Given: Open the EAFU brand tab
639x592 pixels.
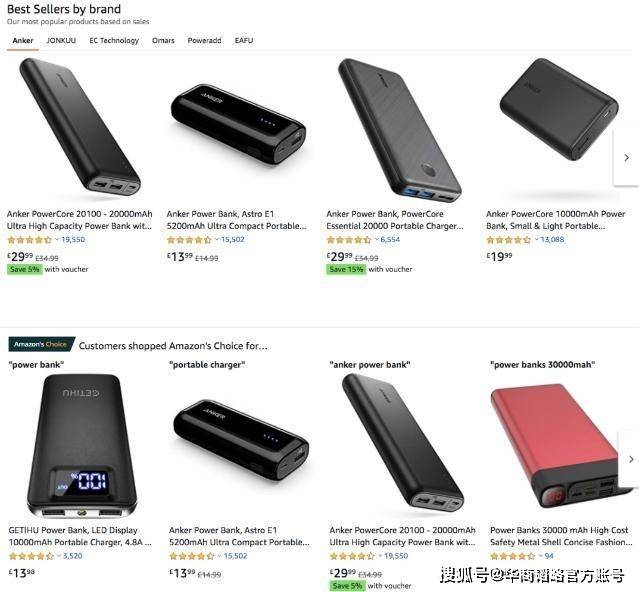Looking at the screenshot, I should [244, 40].
